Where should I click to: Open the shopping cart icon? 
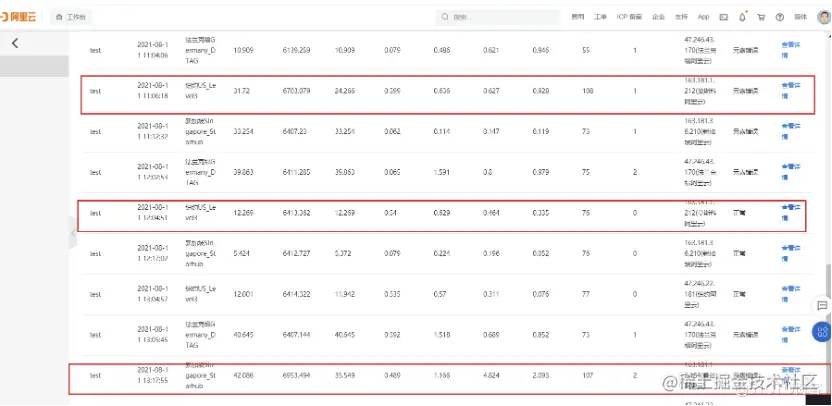(761, 17)
